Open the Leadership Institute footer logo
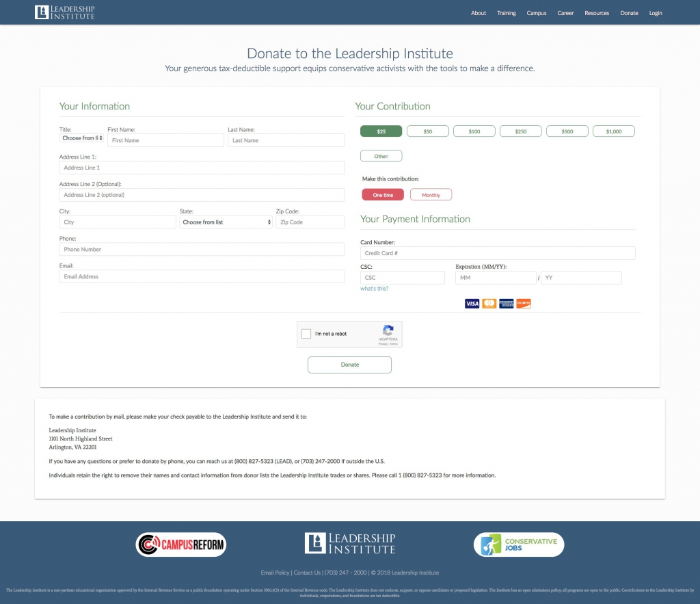 tap(350, 543)
